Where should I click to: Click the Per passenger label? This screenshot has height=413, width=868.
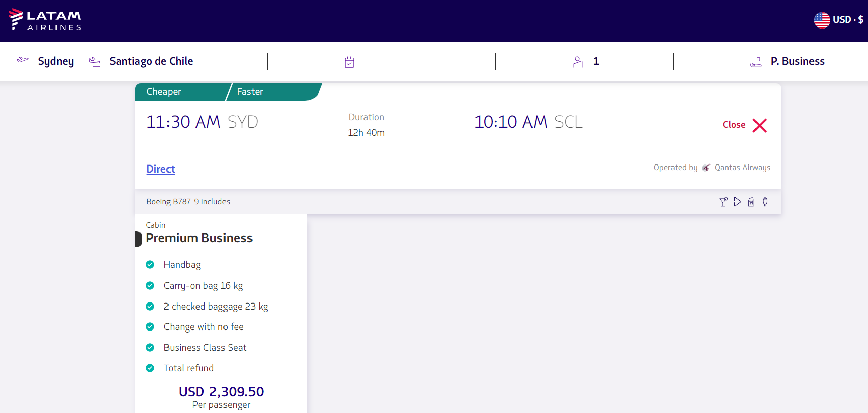[221, 405]
